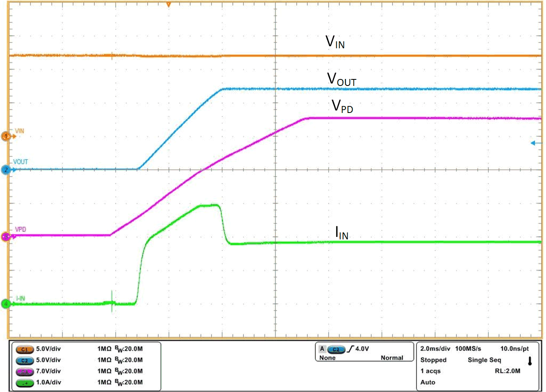Click the Stopped acquisition status
The image size is (546, 392).
coord(433,360)
